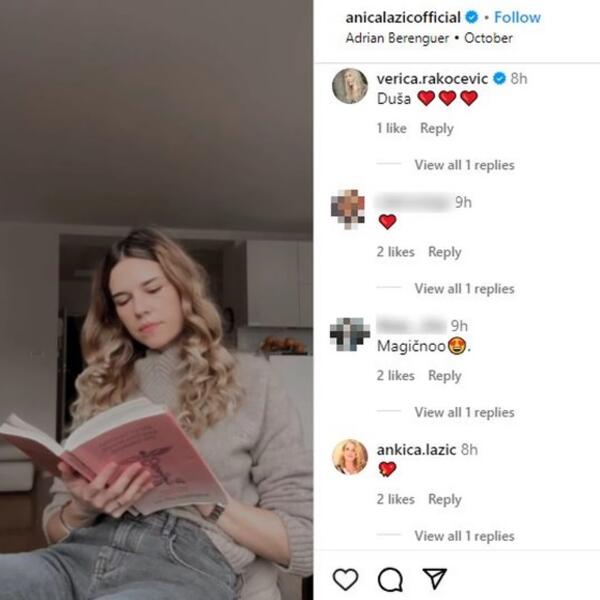The height and width of the screenshot is (600, 600).
Task: Open pixelated avatar of heart-only commenter
Action: 348,209
